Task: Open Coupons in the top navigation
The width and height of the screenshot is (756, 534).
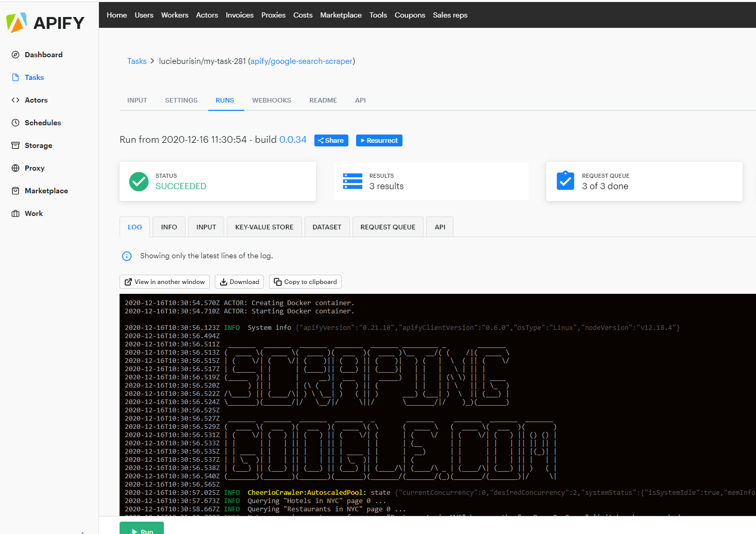Action: pyautogui.click(x=410, y=15)
